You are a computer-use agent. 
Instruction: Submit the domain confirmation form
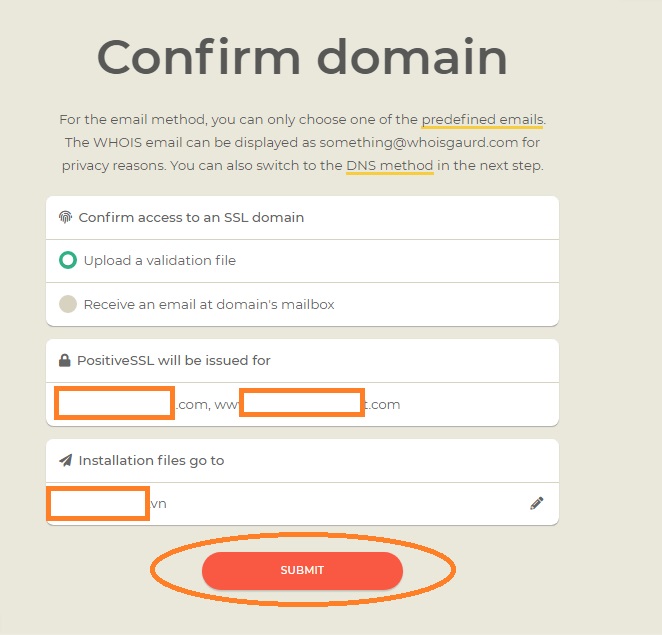pyautogui.click(x=302, y=570)
